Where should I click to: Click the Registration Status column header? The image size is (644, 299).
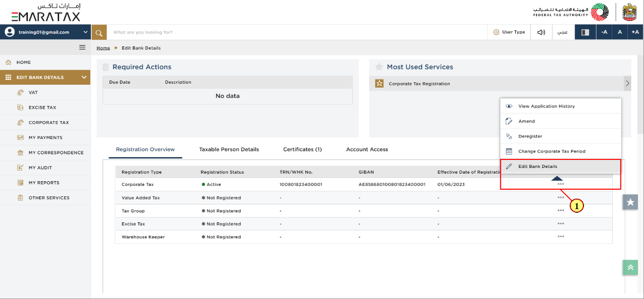pos(222,172)
